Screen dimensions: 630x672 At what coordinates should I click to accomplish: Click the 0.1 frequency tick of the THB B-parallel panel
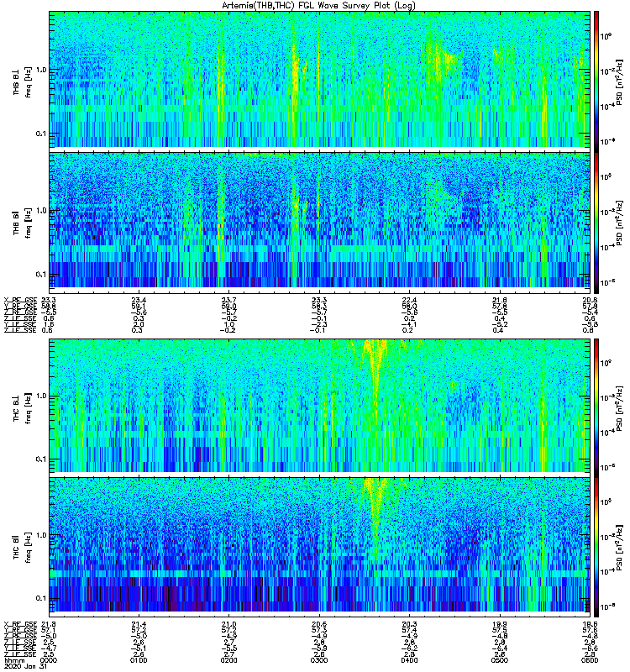[41, 275]
